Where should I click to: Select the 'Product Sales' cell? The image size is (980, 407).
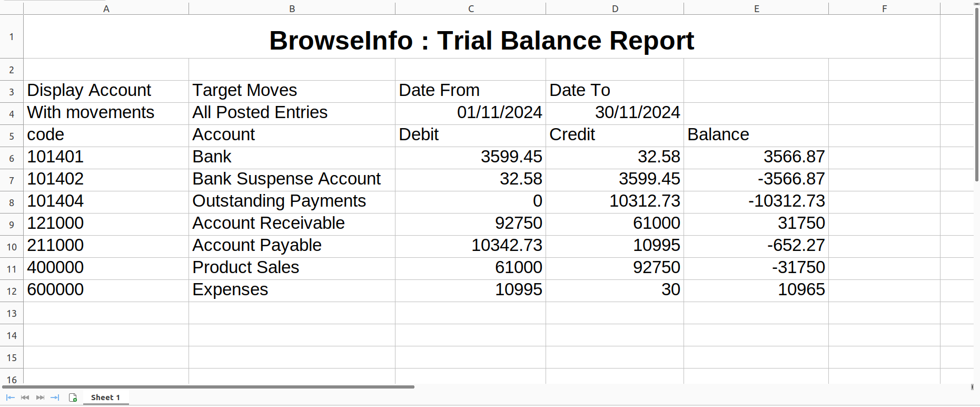[292, 268]
